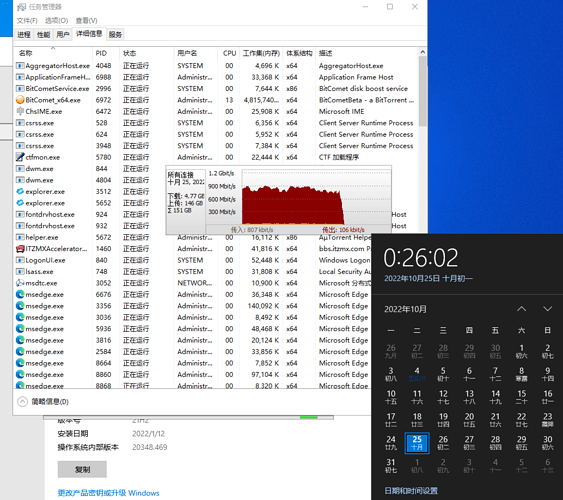Viewport: 563px width, 500px height.
Task: Click BitComet disk boost service description
Action: click(x=363, y=88)
